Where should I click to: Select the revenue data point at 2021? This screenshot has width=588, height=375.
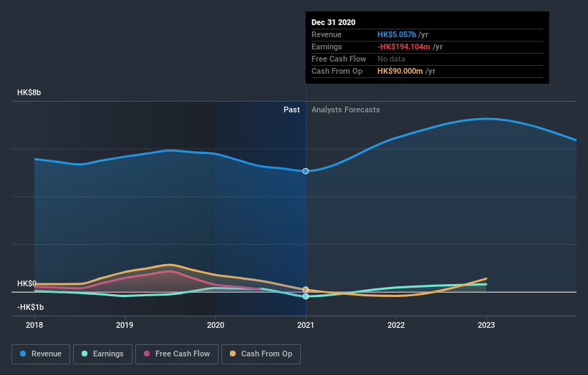pyautogui.click(x=306, y=171)
